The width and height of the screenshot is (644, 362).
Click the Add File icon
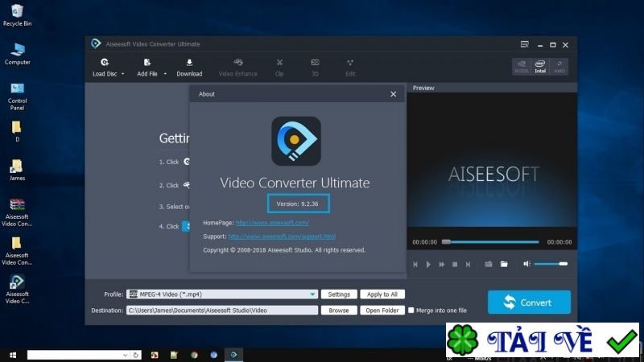tap(147, 63)
